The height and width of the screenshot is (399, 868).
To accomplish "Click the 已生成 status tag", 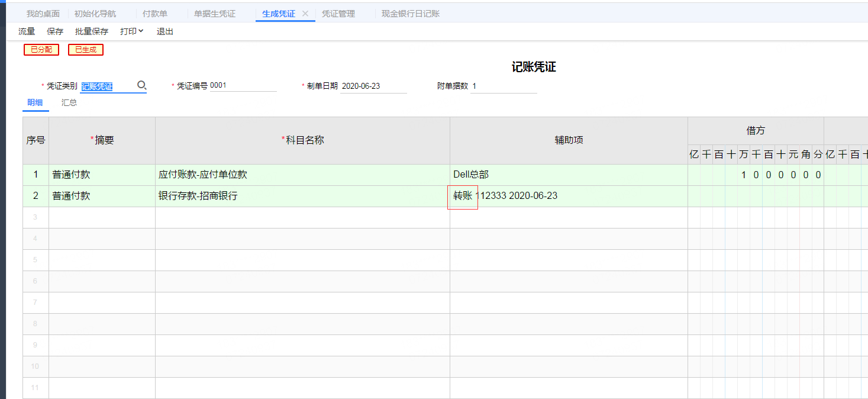I will 86,50.
